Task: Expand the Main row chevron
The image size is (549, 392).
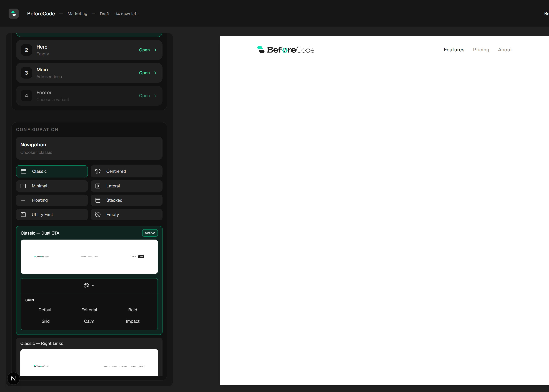Action: 155,73
